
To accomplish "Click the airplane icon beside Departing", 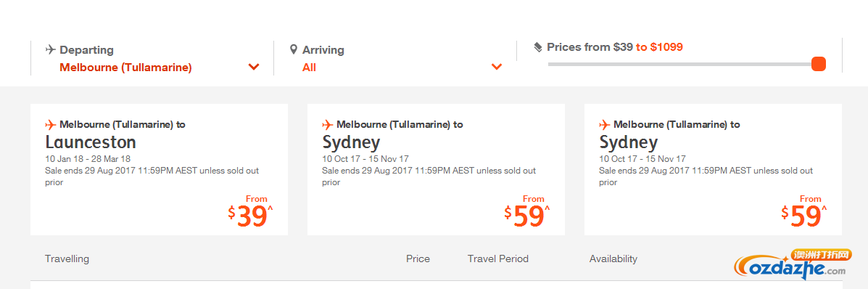I will tap(50, 49).
